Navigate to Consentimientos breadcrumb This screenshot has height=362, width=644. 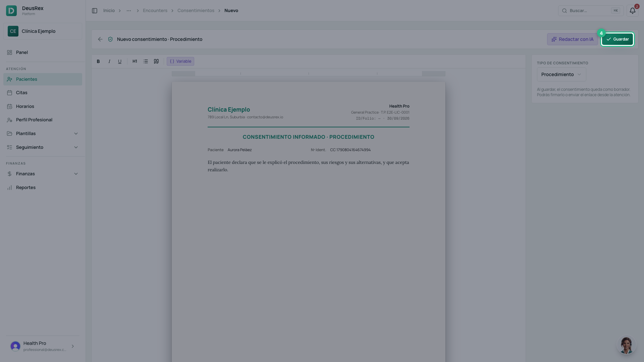pyautogui.click(x=196, y=11)
